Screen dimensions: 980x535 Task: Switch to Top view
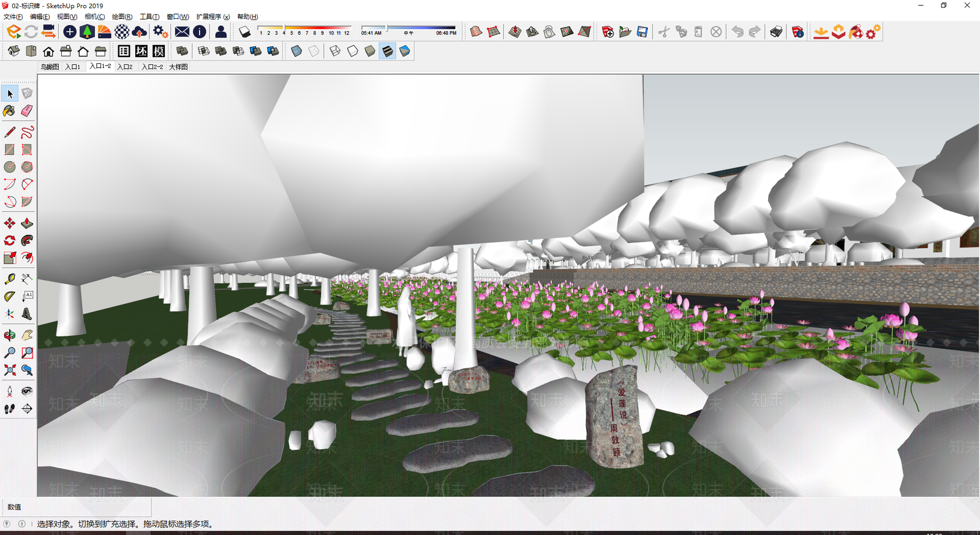coord(31,51)
